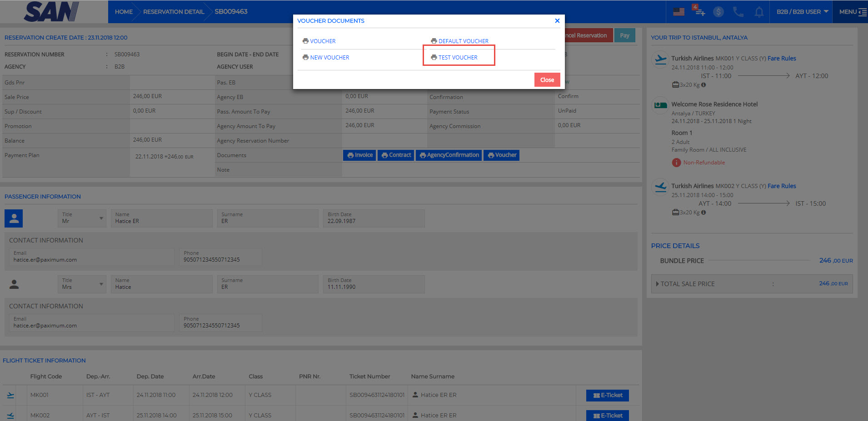Open the MENU hamburger in header
The height and width of the screenshot is (421, 868).
pyautogui.click(x=852, y=12)
